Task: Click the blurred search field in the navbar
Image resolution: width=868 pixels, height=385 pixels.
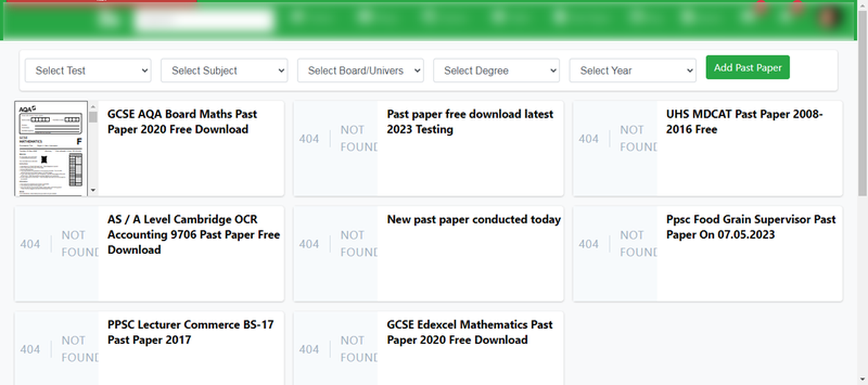Action: [204, 19]
